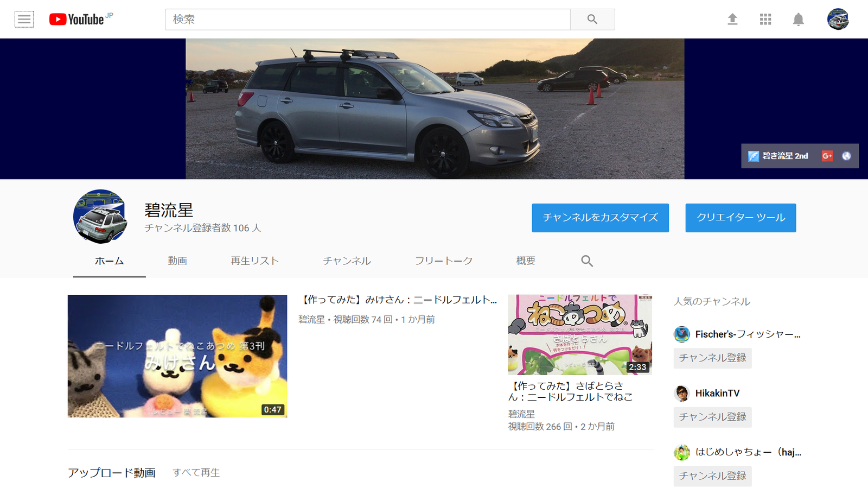Subscribe to はじめしゃちょー channel

click(712, 476)
